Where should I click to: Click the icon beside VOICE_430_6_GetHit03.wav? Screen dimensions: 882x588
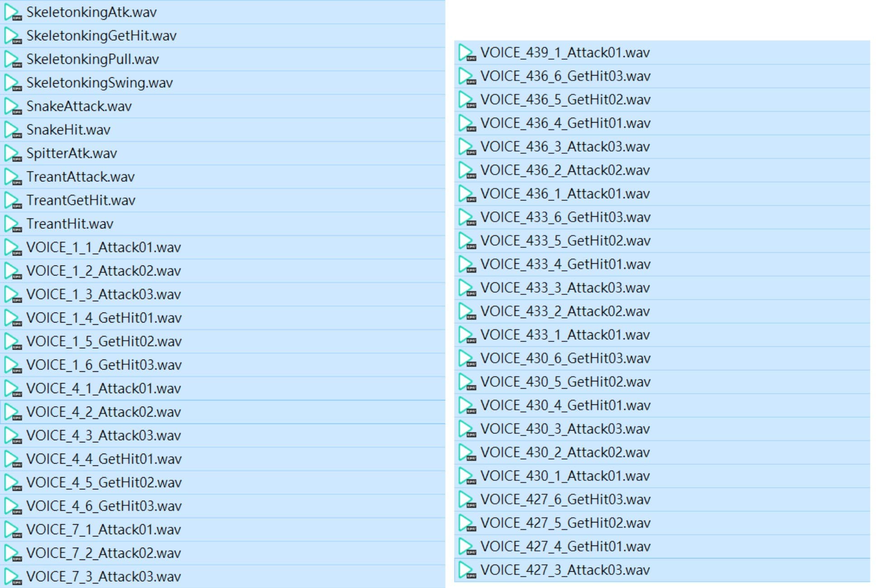tap(467, 358)
